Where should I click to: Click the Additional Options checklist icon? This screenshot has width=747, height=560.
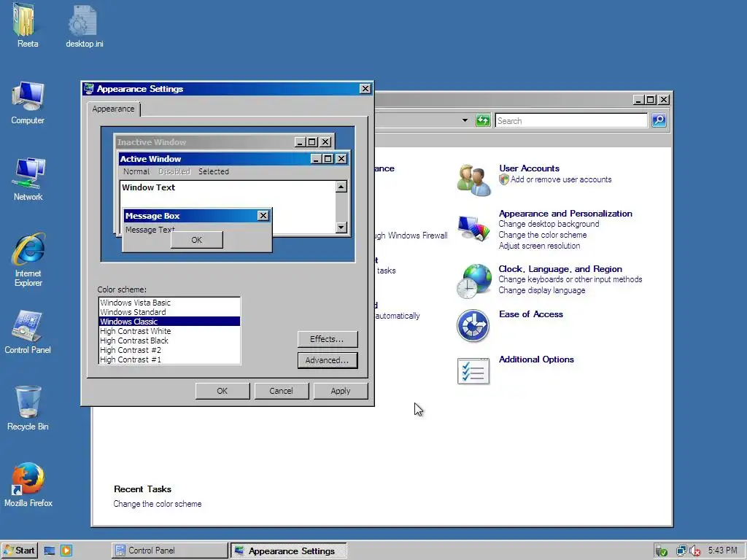473,371
